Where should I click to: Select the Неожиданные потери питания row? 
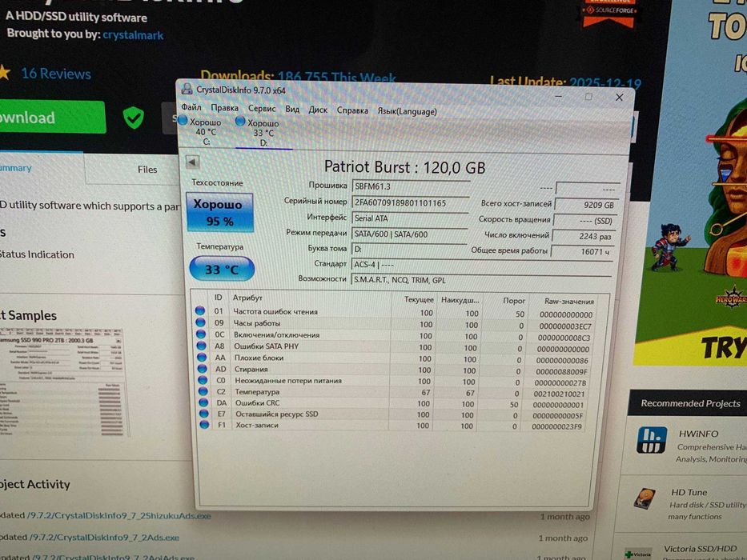(395, 381)
